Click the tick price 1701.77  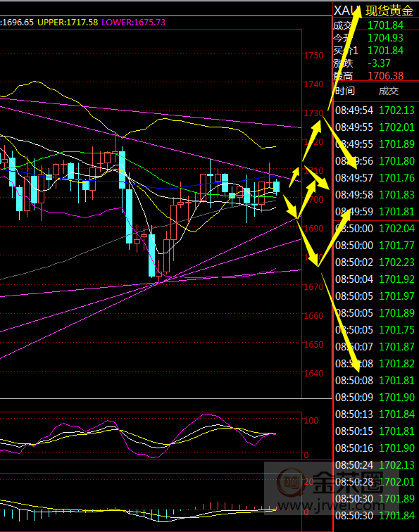[x=396, y=246]
